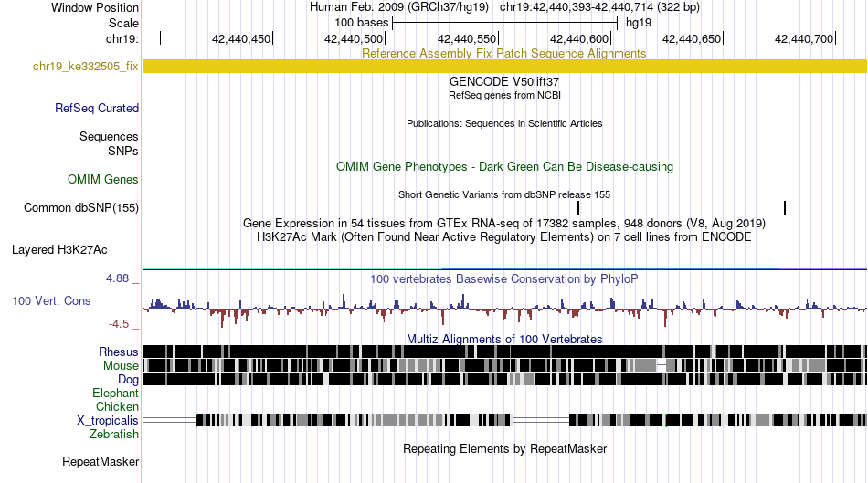868x483 pixels.
Task: Click the Scale row label
Action: 123,23
